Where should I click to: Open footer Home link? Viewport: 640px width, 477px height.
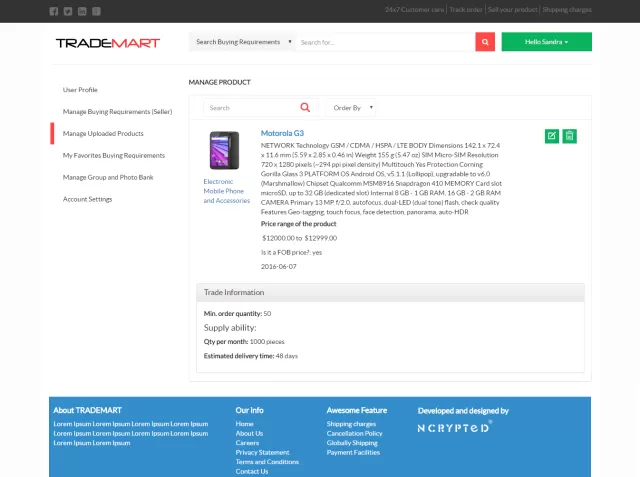[244, 424]
